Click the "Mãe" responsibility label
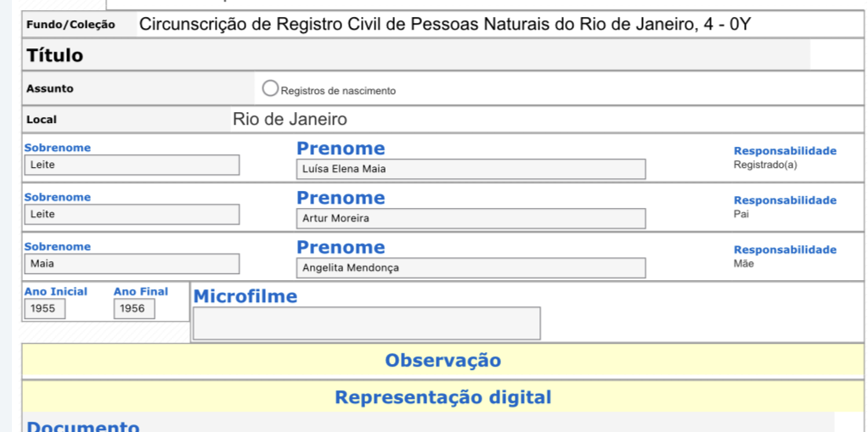Image resolution: width=868 pixels, height=432 pixels. [x=743, y=263]
